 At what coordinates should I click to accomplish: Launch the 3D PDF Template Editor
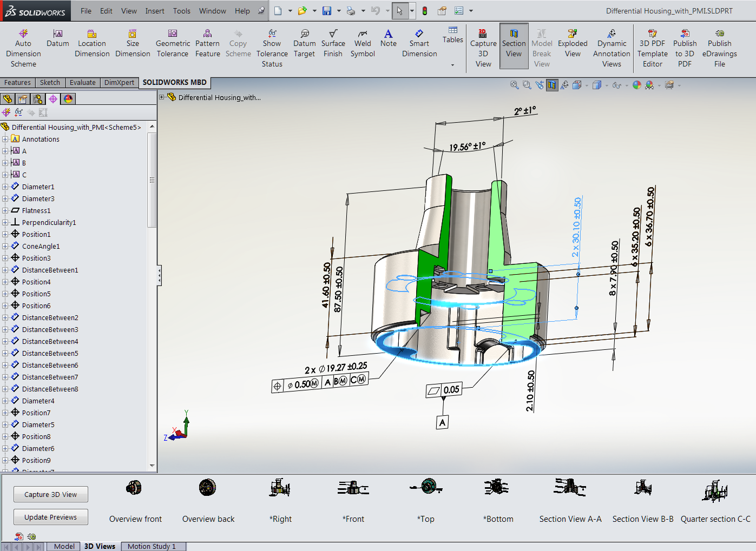(652, 46)
